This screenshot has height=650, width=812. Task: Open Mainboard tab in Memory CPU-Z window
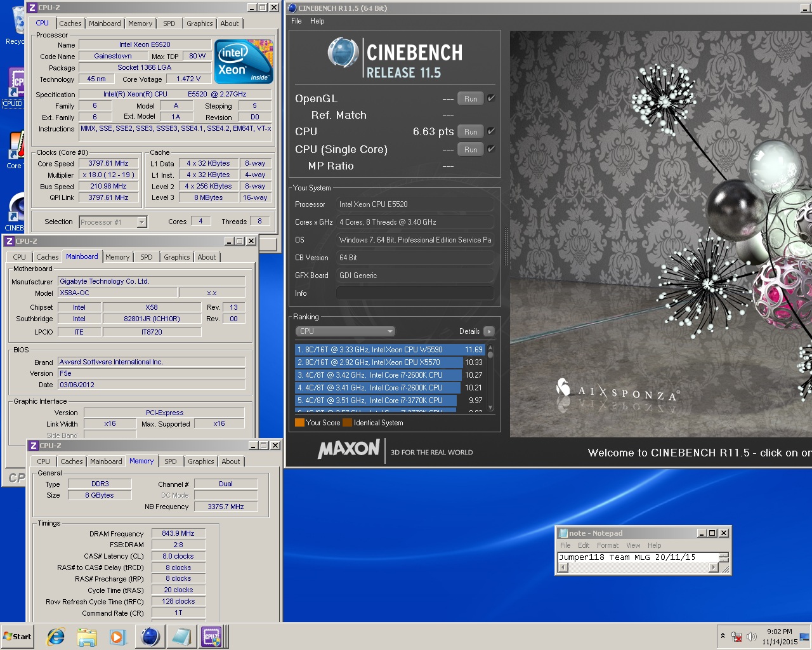pos(106,461)
